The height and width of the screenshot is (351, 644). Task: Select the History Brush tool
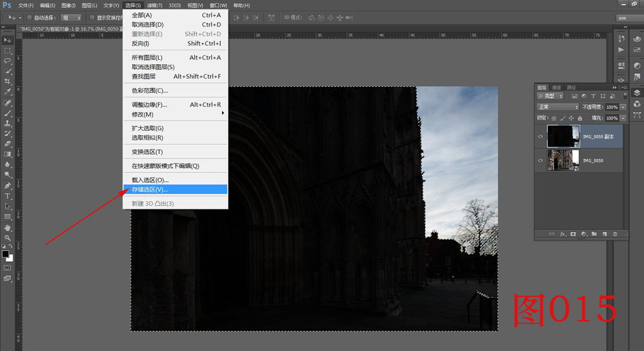(x=8, y=133)
